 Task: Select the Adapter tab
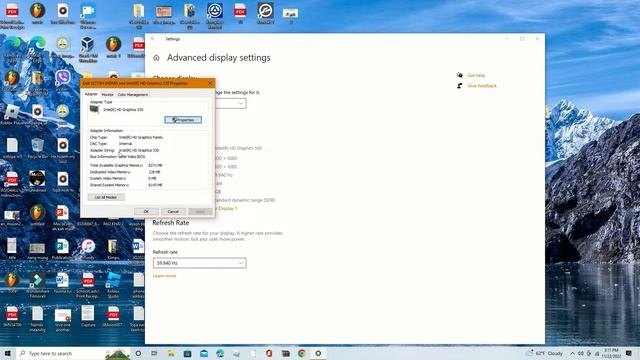point(91,94)
